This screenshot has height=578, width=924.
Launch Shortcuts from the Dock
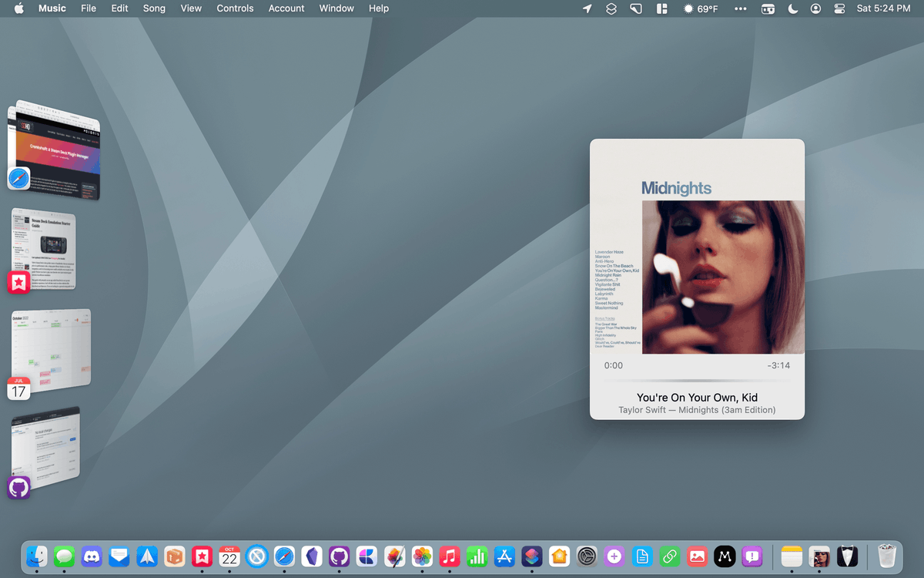[x=532, y=556]
